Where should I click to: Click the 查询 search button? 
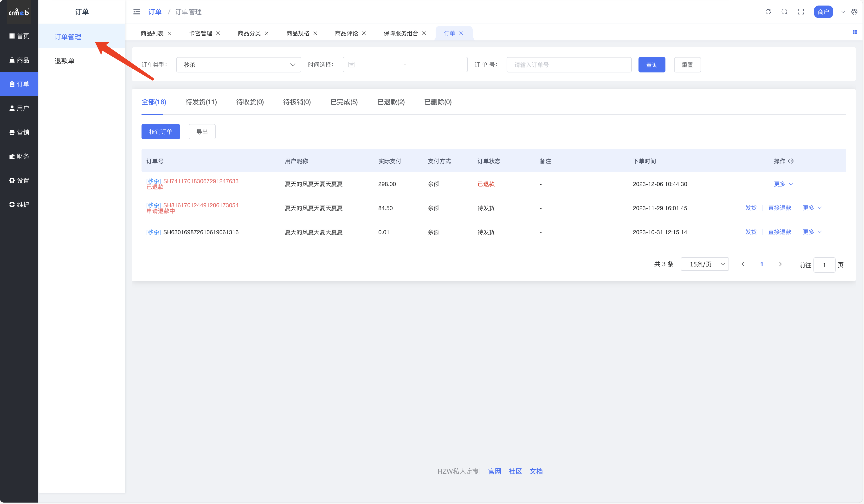[x=652, y=65]
